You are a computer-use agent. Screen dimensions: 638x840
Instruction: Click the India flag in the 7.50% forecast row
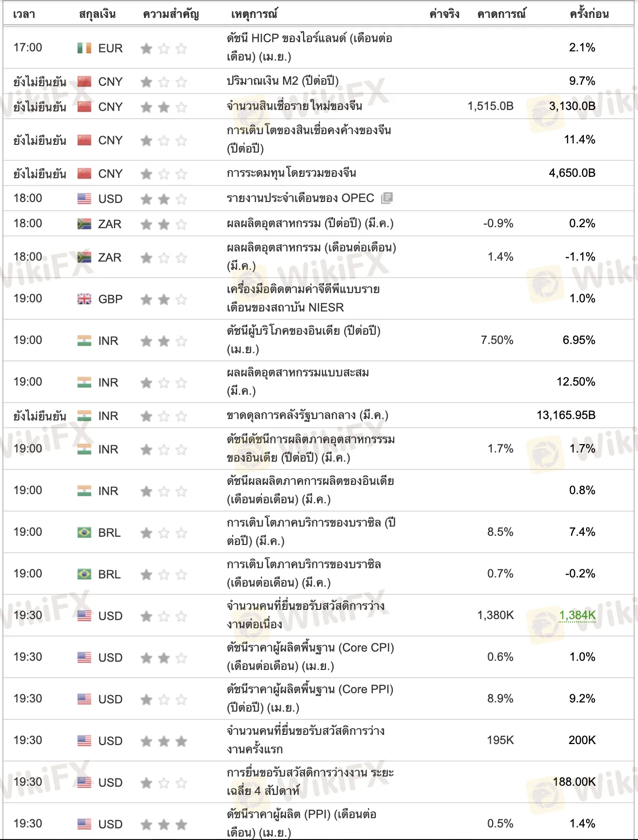[84, 341]
